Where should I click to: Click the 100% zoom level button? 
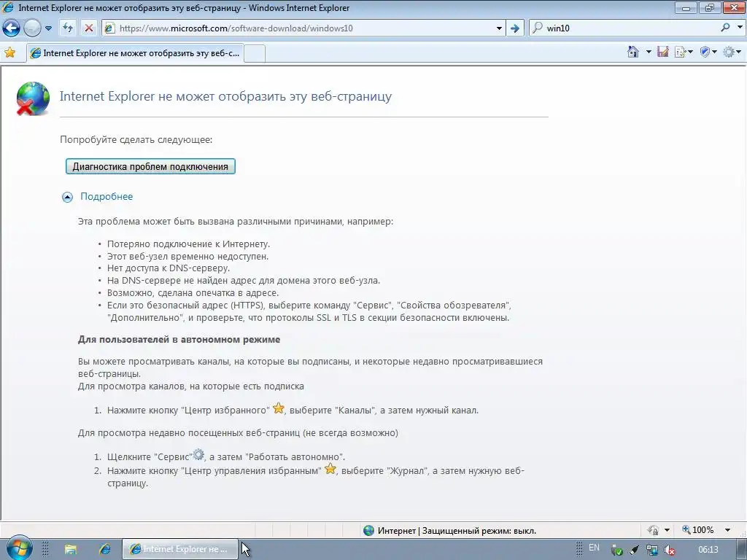(x=698, y=530)
